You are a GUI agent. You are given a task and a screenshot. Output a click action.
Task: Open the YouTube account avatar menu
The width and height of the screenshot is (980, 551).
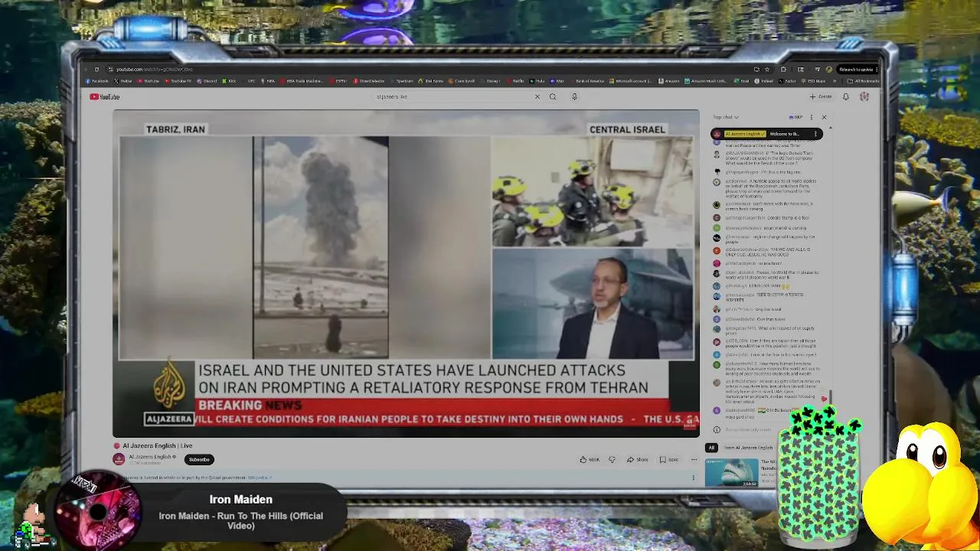tap(864, 96)
